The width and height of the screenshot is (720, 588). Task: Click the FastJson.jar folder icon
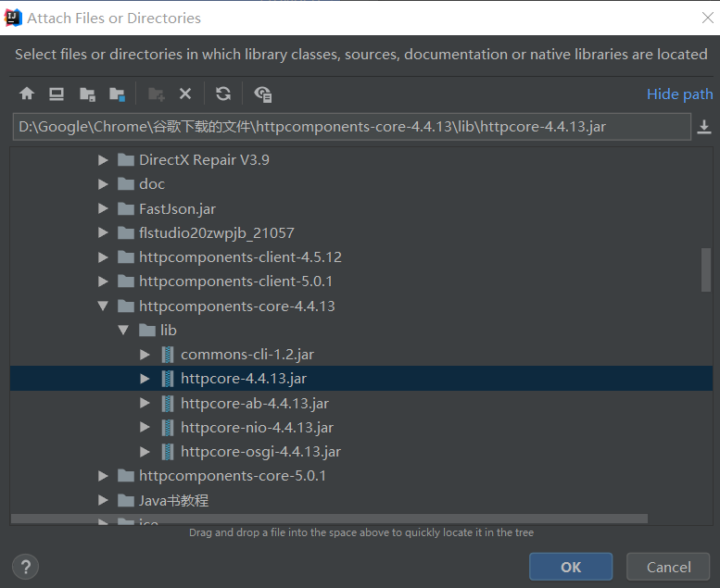[x=126, y=209]
